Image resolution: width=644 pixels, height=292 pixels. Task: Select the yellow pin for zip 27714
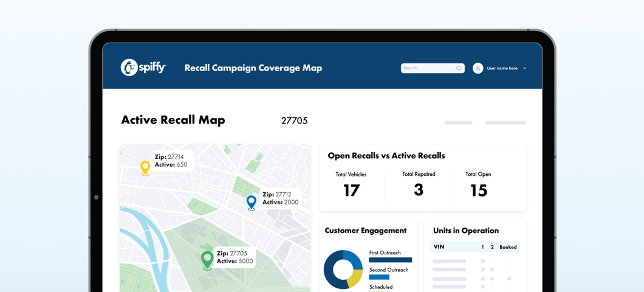point(145,169)
